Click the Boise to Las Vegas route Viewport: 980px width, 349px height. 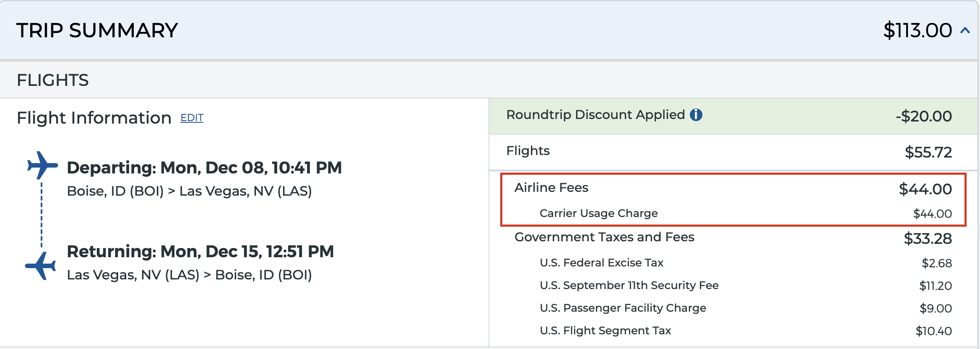click(189, 191)
